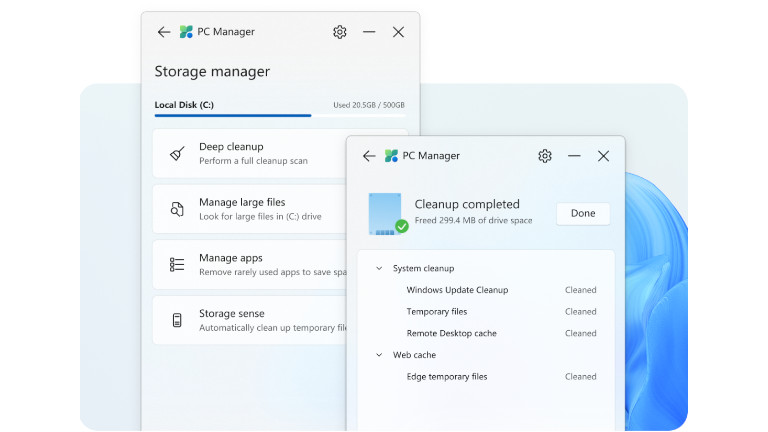Open Storage sense option

pyautogui.click(x=250, y=320)
